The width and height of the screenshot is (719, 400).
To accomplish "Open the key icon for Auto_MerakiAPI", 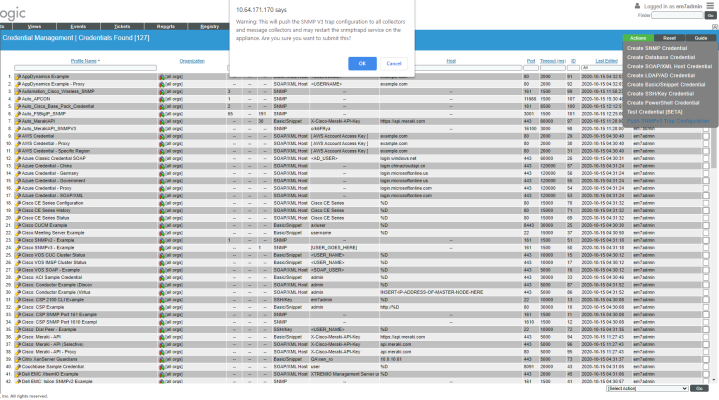I will [x=18, y=121].
